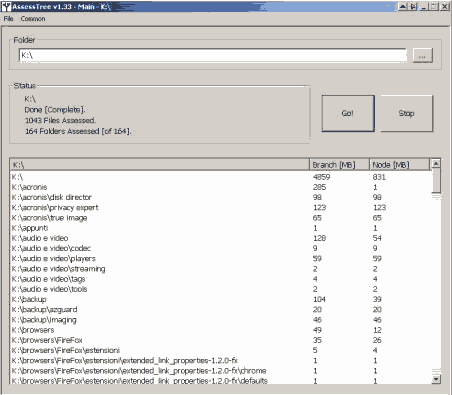Image resolution: width=452 pixels, height=395 pixels.
Task: Click the browse folder '...' button
Action: [422, 55]
